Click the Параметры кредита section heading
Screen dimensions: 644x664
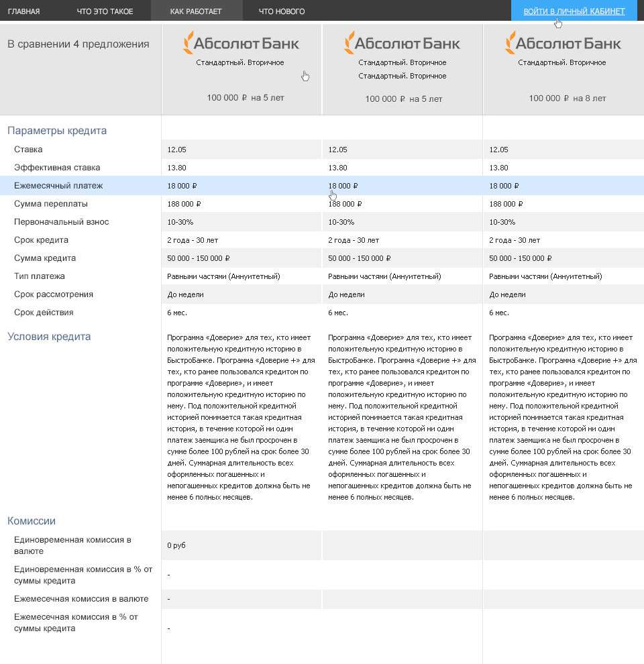click(x=57, y=130)
